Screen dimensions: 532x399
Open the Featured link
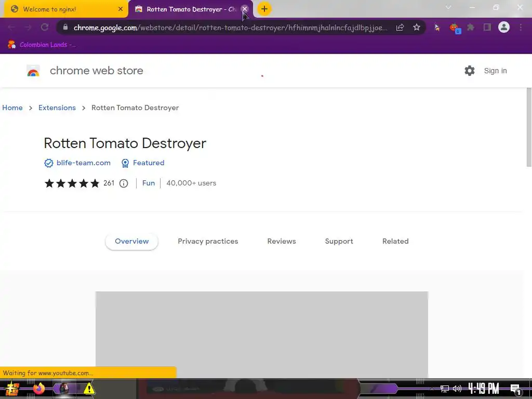click(149, 163)
